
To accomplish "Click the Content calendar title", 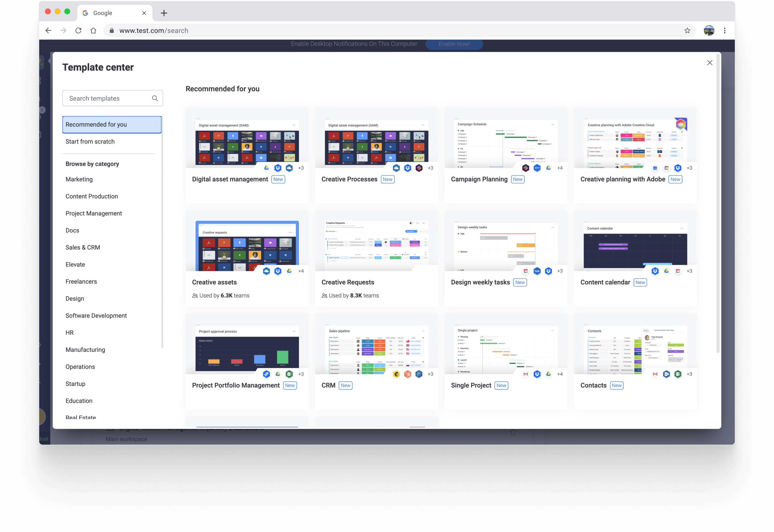I will (605, 282).
